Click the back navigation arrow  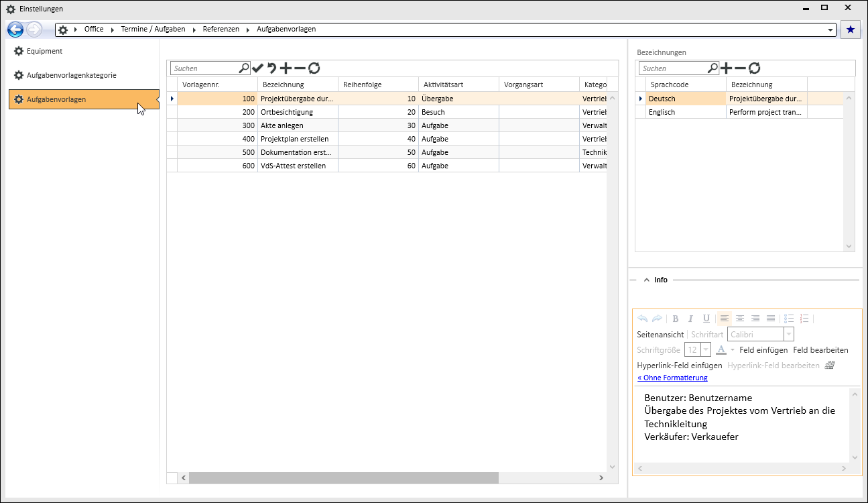tap(15, 30)
